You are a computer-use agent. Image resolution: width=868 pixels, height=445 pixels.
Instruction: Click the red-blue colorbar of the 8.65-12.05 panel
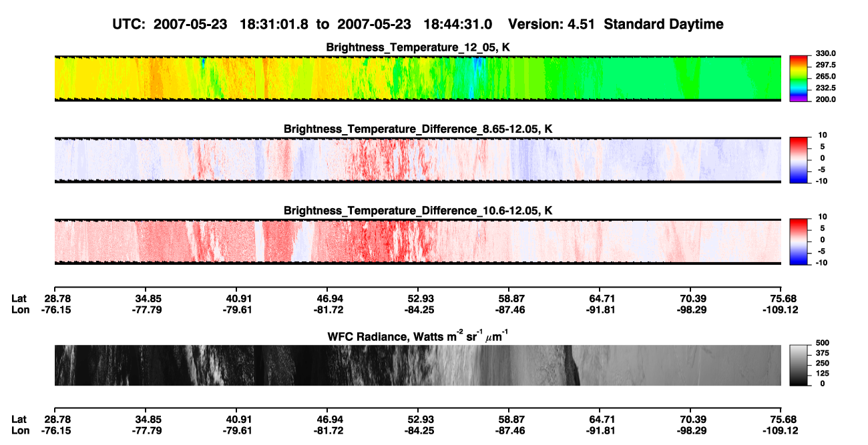(800, 160)
